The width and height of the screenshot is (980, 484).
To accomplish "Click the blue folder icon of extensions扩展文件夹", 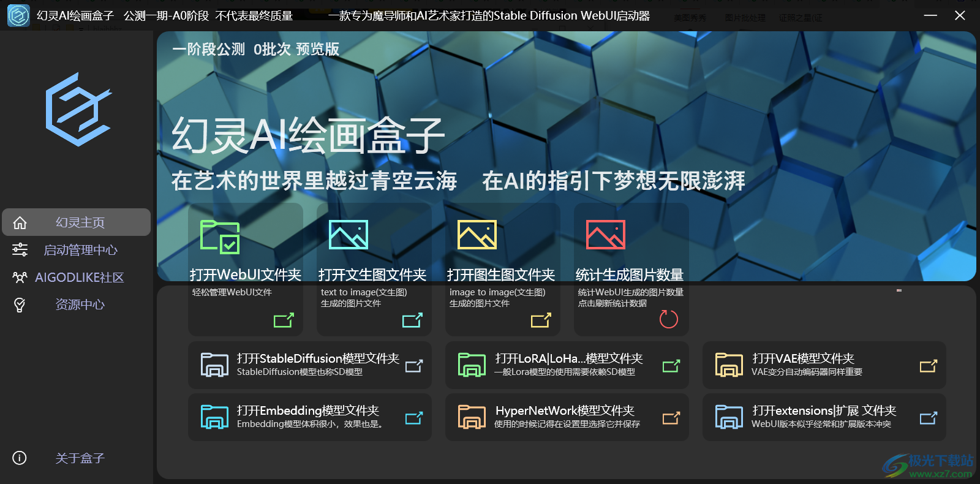I will point(729,417).
